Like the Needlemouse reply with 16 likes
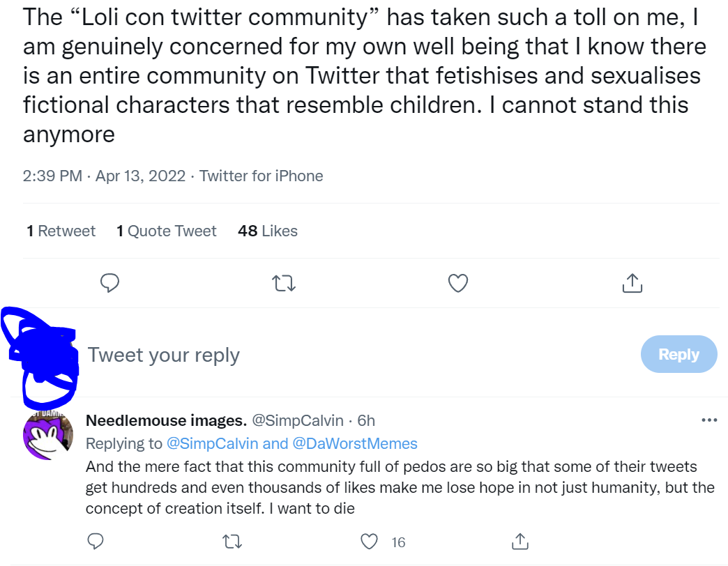Image resolution: width=728 pixels, height=566 pixels. [x=369, y=542]
